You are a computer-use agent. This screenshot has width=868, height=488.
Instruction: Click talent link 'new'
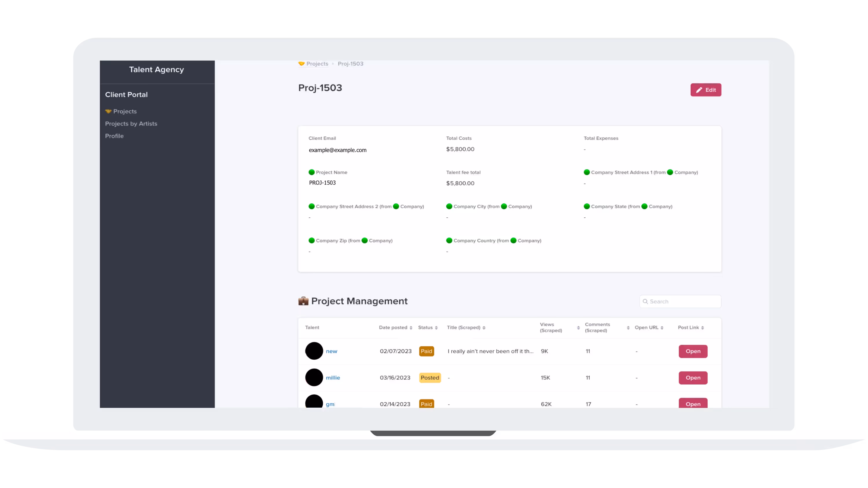(x=331, y=351)
